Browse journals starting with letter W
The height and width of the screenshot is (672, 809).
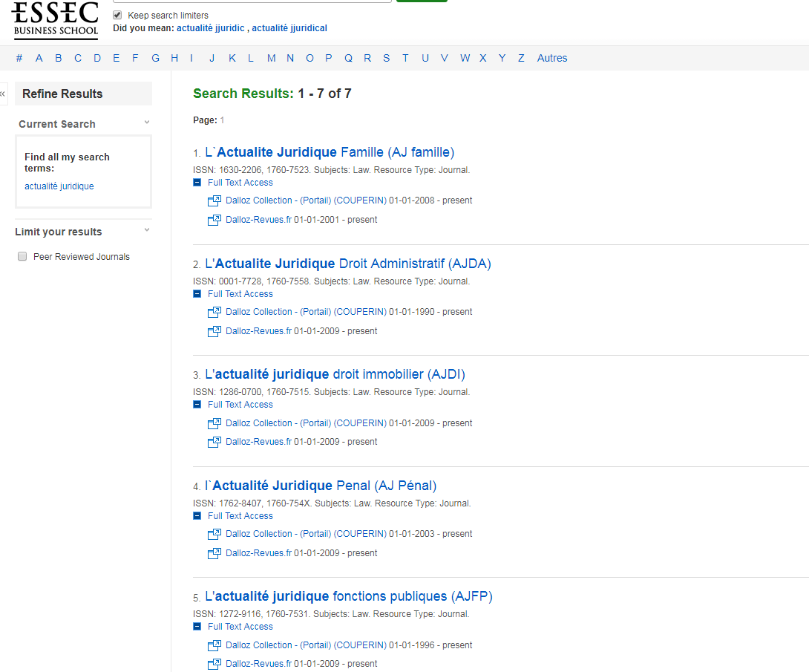465,59
